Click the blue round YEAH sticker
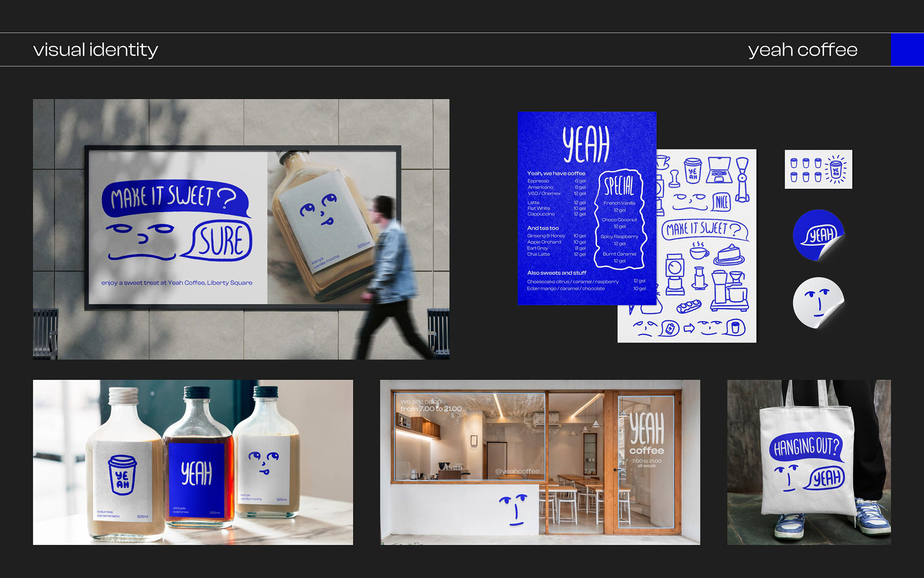This screenshot has height=578, width=924. pyautogui.click(x=818, y=235)
